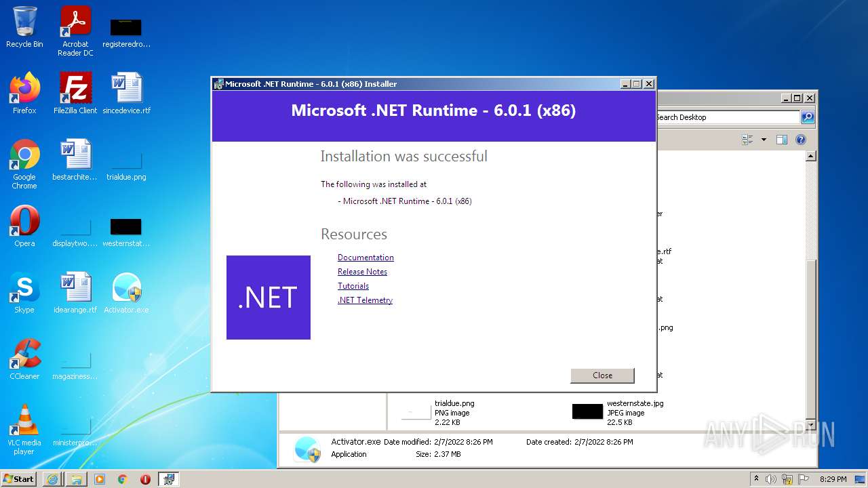Viewport: 868px width, 488px height.
Task: Select westernstate.jpg in Explorer window
Action: pos(617,412)
